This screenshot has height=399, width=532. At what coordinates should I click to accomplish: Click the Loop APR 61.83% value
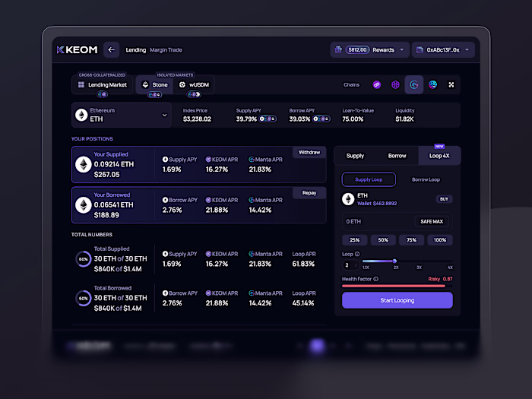coord(303,264)
